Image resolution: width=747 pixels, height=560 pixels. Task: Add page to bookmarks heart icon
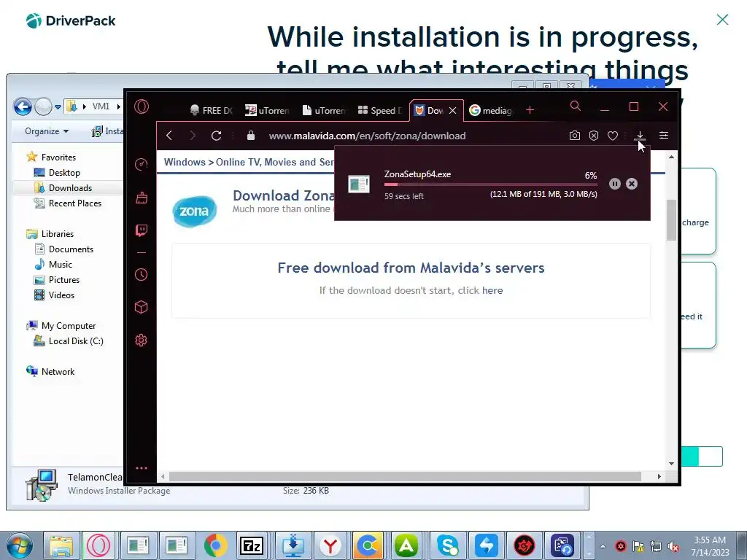tap(613, 136)
